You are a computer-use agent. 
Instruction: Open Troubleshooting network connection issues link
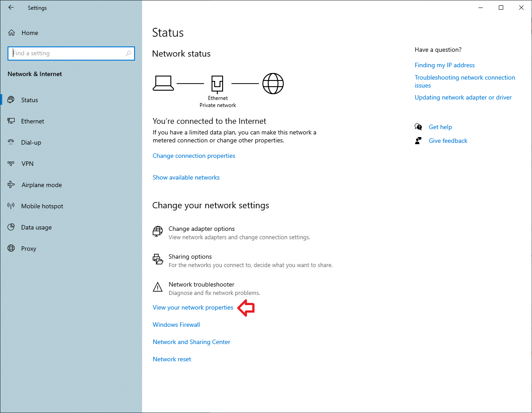point(465,81)
